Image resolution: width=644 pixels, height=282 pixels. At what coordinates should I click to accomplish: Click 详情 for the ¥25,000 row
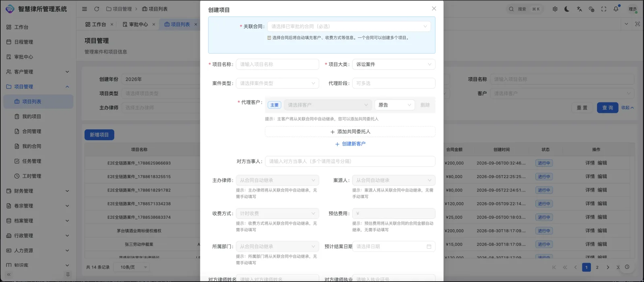click(x=590, y=217)
